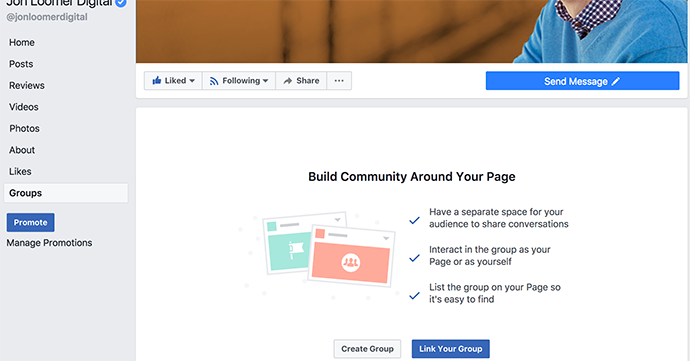This screenshot has width=690, height=361.
Task: Click the teal flag page illustration card
Action: click(288, 244)
